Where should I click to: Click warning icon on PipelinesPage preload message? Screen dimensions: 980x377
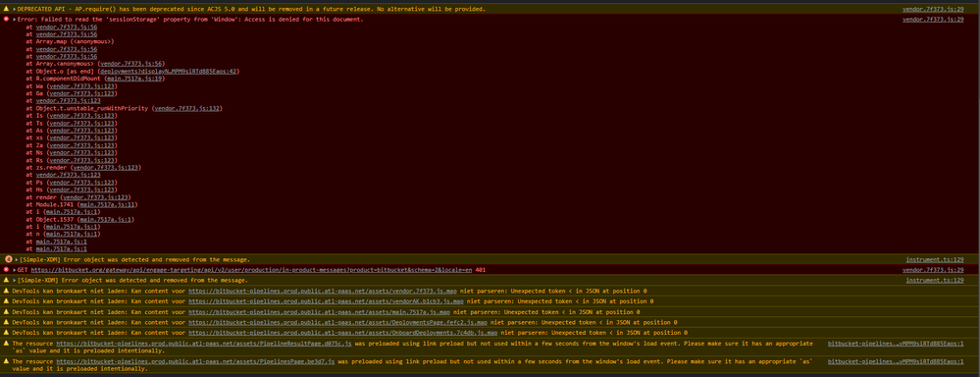[6, 360]
